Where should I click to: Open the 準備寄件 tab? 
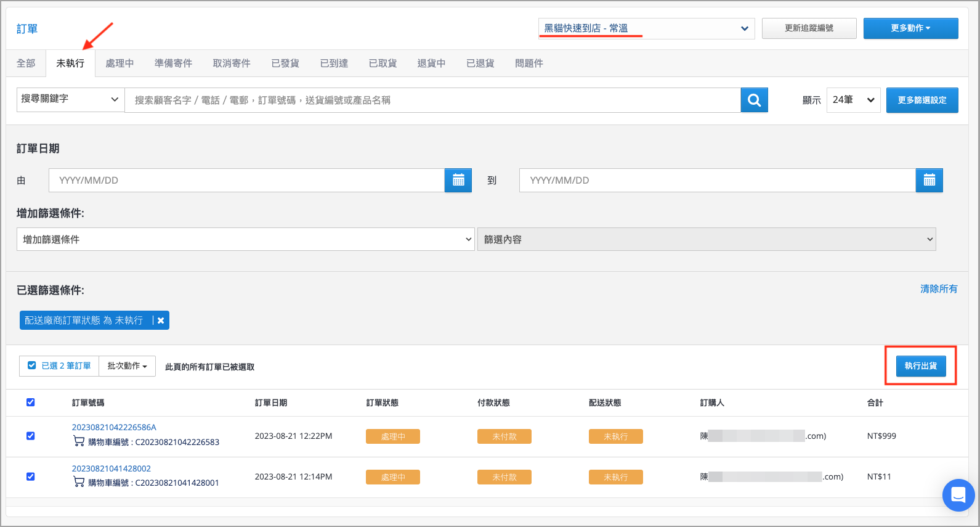(173, 63)
